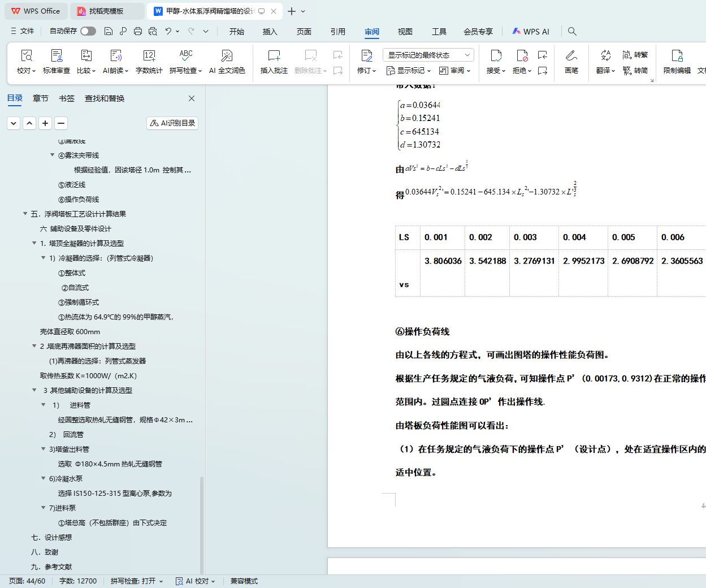706x588 pixels.
Task: Switch to the 书签 panel tab
Action: pyautogui.click(x=67, y=98)
